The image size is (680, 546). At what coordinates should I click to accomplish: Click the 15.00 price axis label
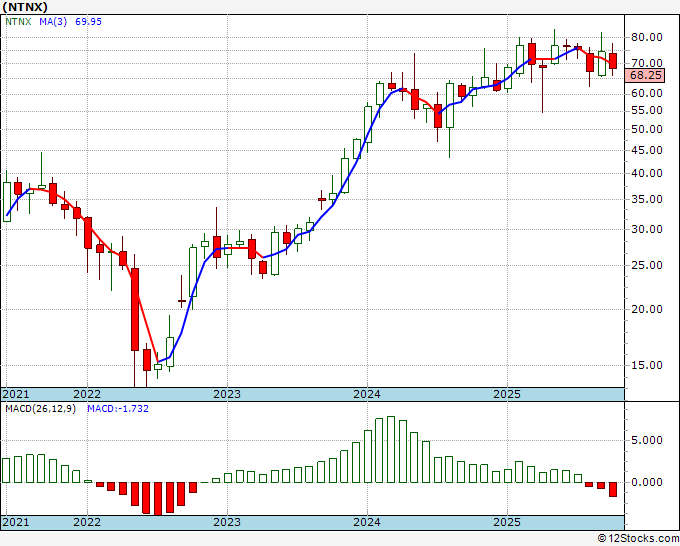(647, 365)
